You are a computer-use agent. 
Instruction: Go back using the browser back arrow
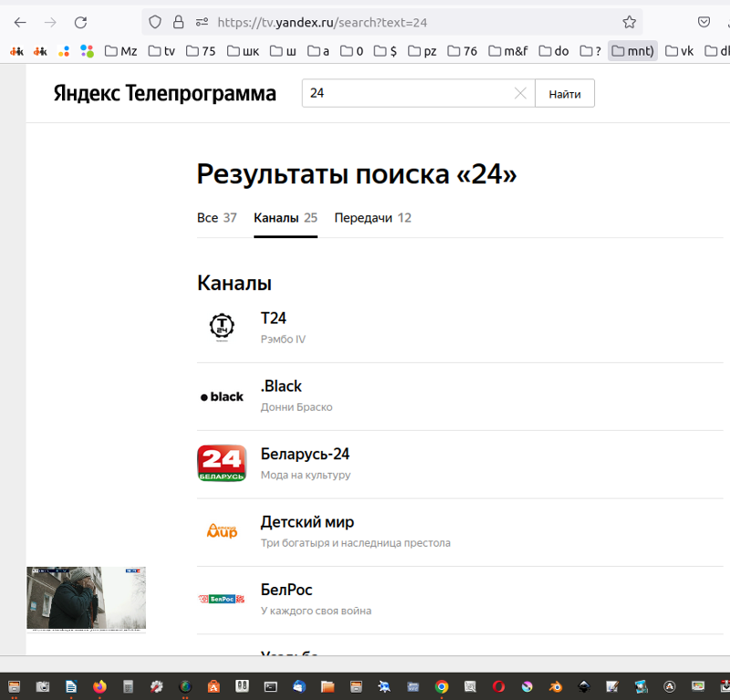pyautogui.click(x=20, y=22)
